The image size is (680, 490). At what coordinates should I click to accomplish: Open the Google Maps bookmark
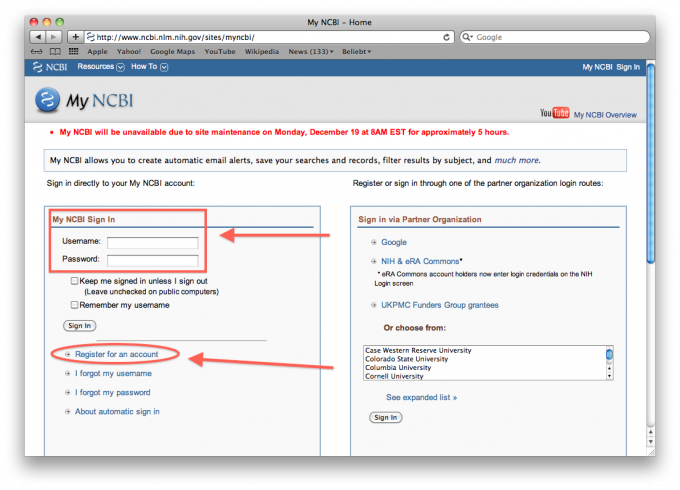(x=173, y=52)
